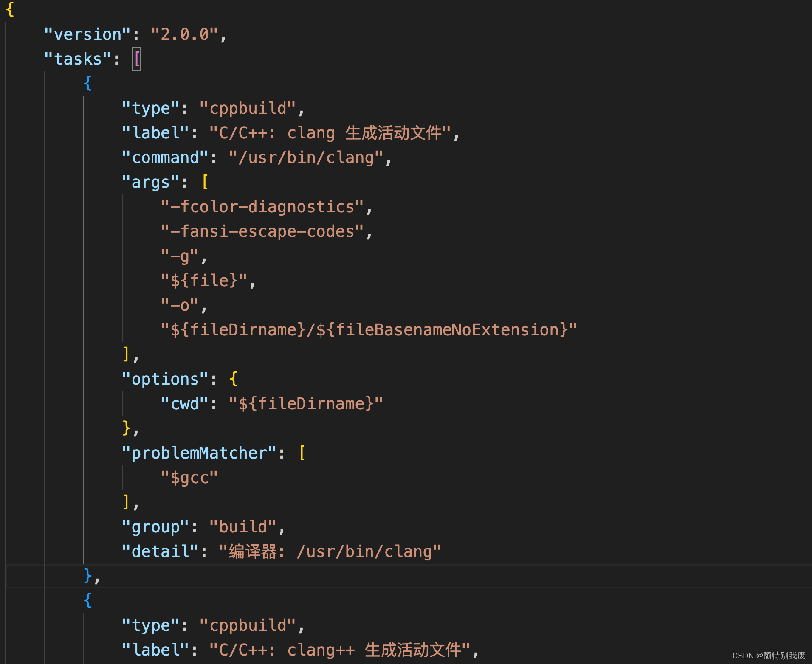Click the "version" key text
This screenshot has width=812, height=664.
[87, 34]
